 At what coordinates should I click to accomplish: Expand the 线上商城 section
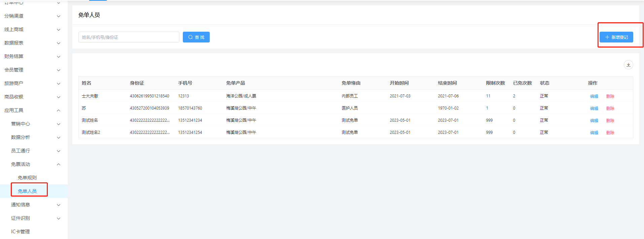tap(32, 30)
